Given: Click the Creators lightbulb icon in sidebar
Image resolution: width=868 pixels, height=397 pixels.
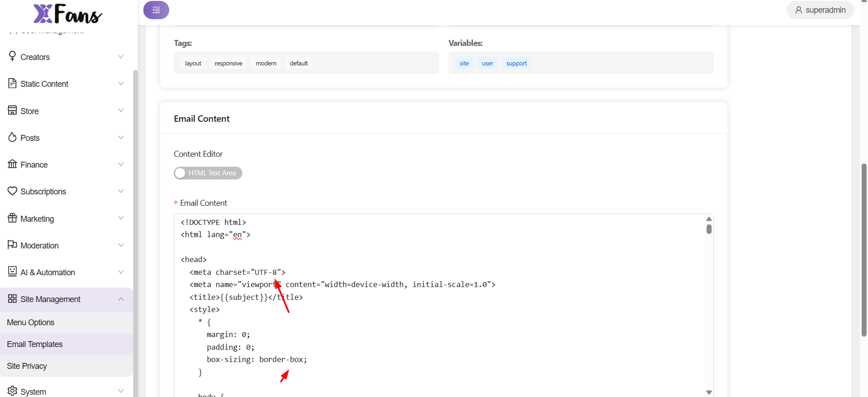Looking at the screenshot, I should pyautogui.click(x=12, y=56).
